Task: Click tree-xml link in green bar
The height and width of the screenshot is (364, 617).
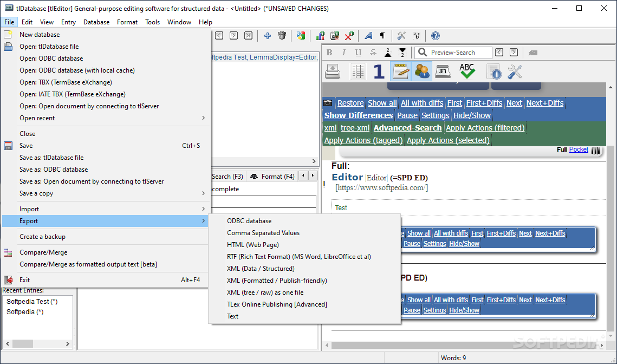Action: click(x=355, y=128)
